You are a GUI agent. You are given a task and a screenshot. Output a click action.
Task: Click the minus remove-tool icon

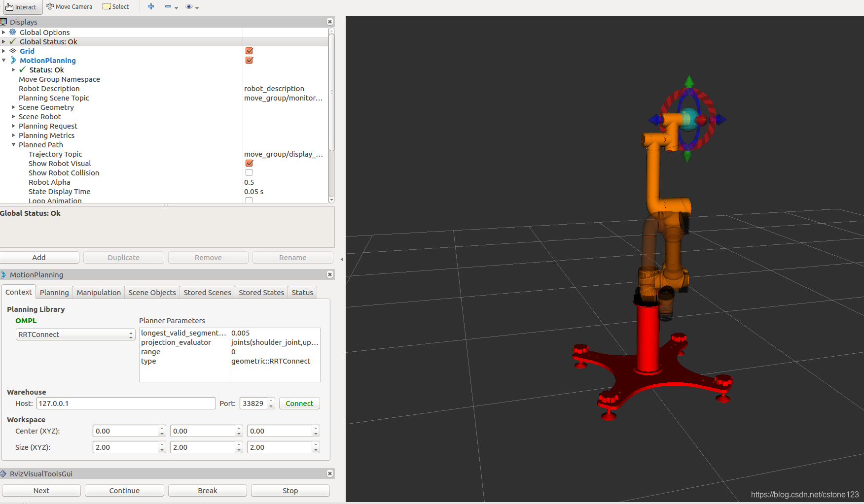[x=168, y=6]
